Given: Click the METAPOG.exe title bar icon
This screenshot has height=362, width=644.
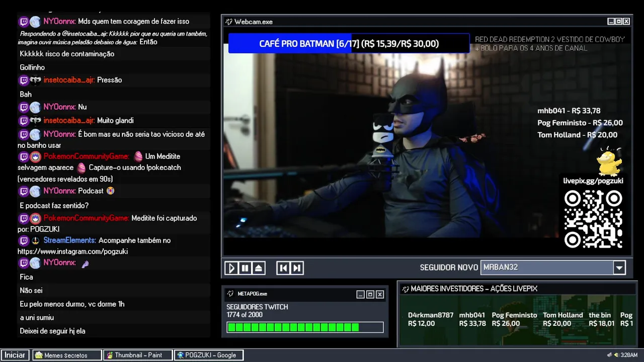Looking at the screenshot, I should coord(230,294).
